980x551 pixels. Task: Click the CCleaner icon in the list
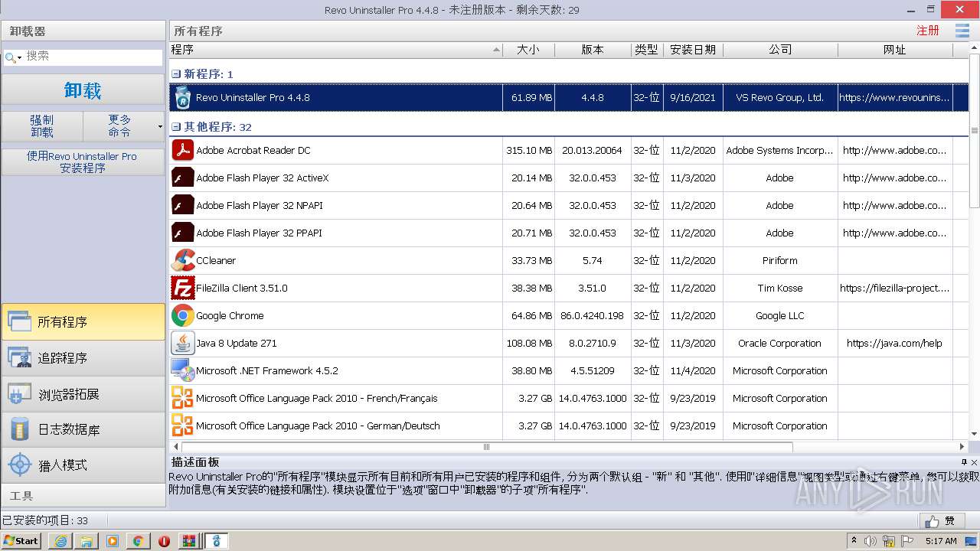[x=182, y=260]
